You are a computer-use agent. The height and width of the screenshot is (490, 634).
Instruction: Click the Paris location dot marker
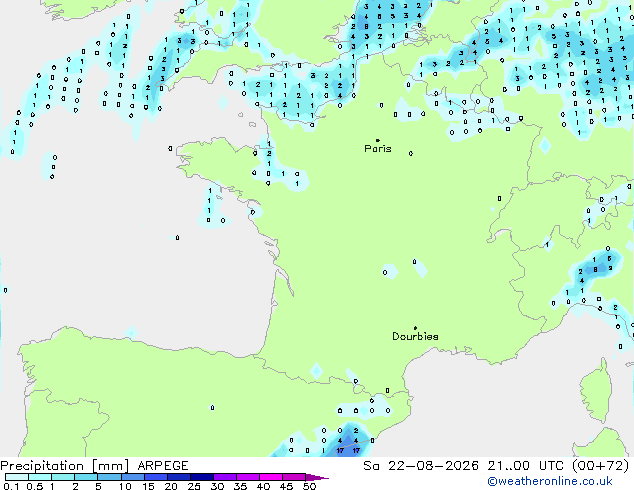click(x=378, y=140)
